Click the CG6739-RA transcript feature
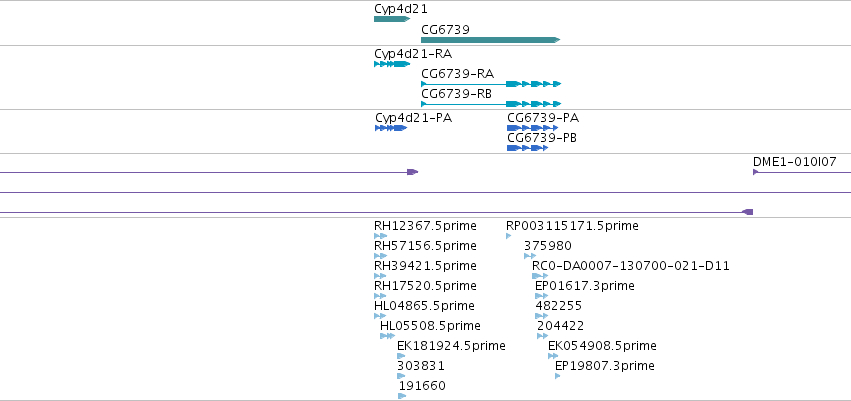 (491, 84)
